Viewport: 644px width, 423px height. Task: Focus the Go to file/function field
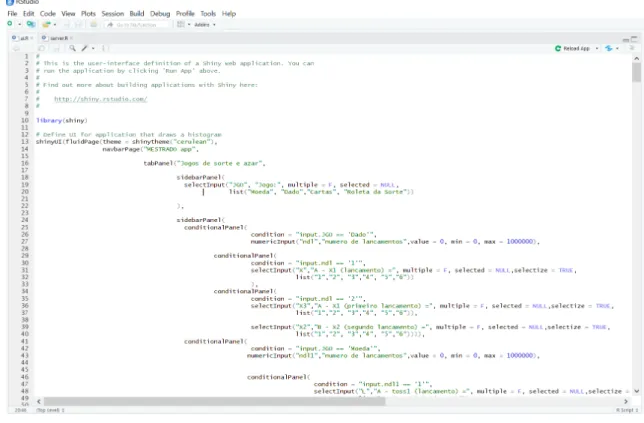click(x=137, y=25)
